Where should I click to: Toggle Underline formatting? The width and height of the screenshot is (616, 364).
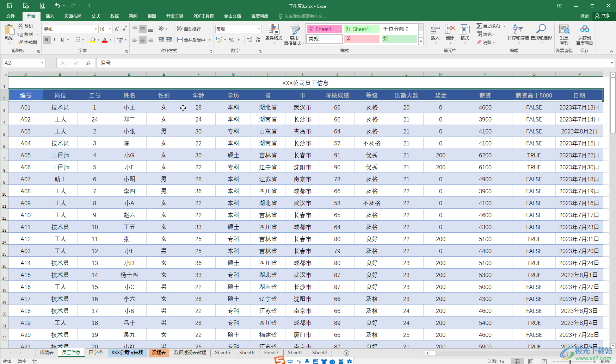point(62,40)
